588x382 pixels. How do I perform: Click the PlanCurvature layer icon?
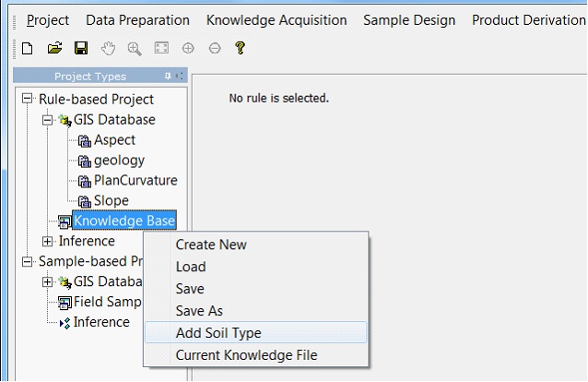pos(85,182)
